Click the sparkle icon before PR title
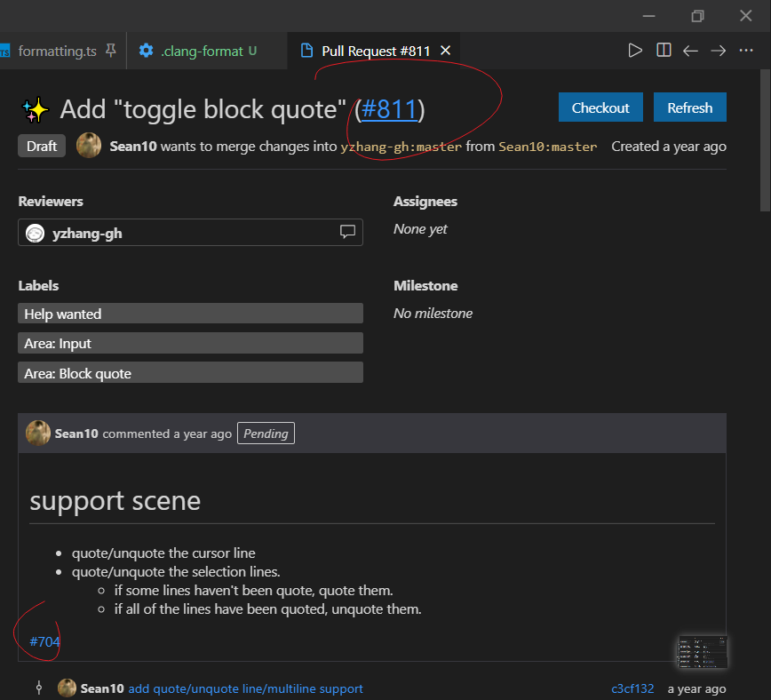Viewport: 771px width, 700px height. pos(36,109)
